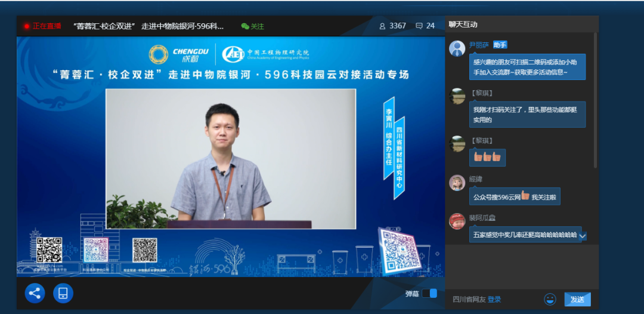Click the share icon below the video
Image resolution: width=644 pixels, height=314 pixels.
point(35,294)
